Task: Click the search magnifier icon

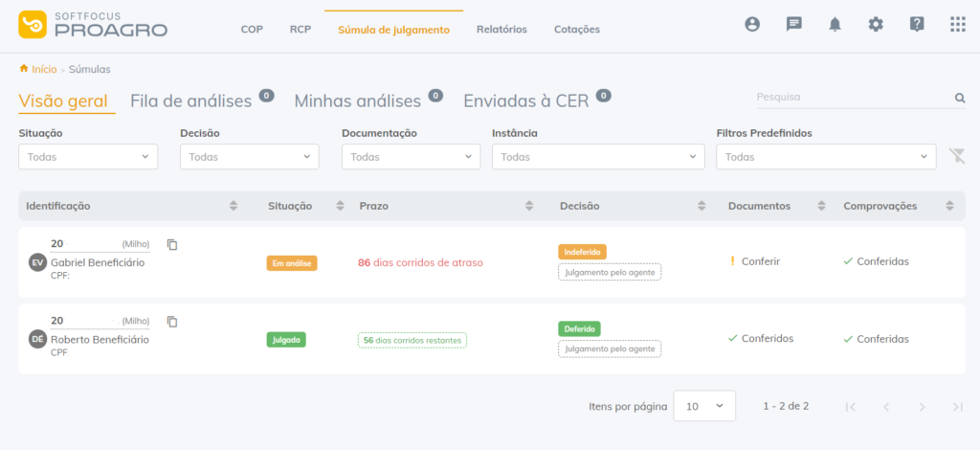Action: [x=960, y=98]
